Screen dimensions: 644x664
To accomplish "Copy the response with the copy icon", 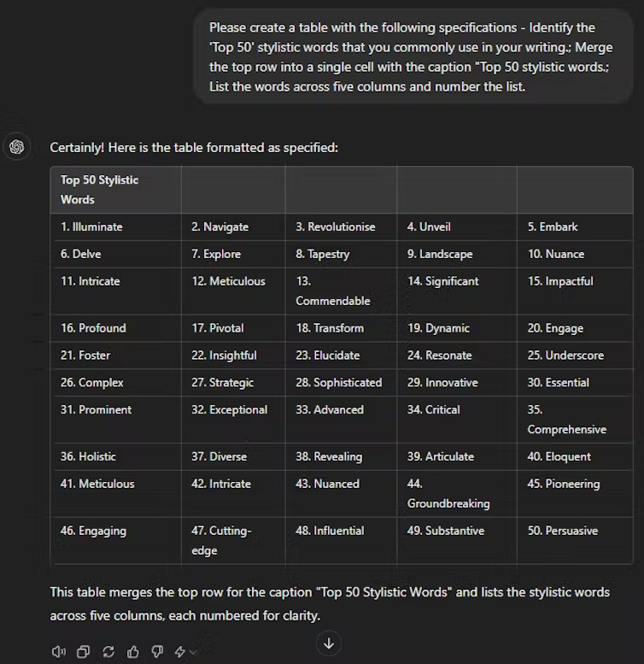I will click(84, 652).
